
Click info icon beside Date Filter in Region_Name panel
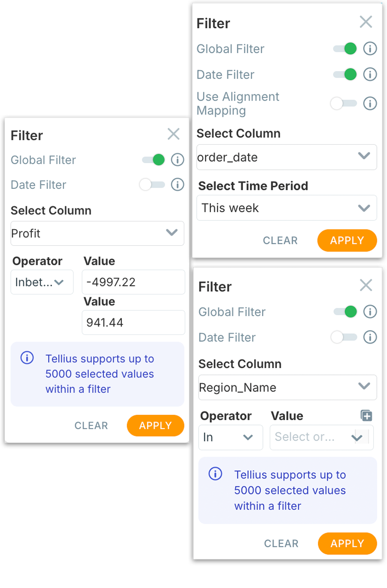point(370,337)
